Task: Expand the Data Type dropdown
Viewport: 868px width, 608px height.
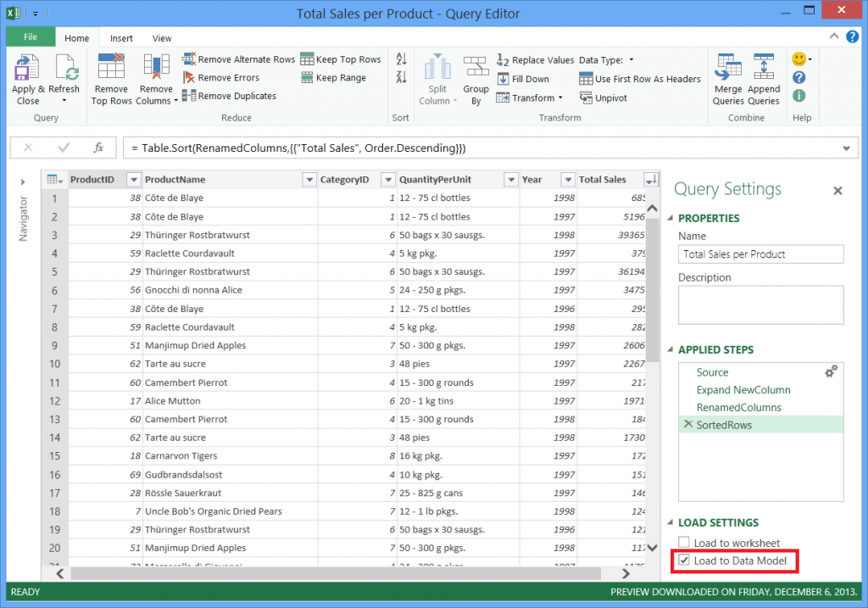Action: point(631,60)
